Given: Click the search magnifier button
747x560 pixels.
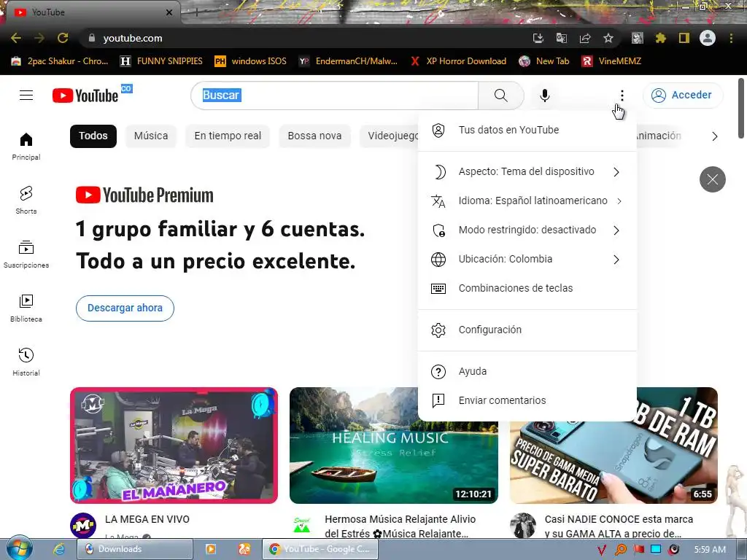Looking at the screenshot, I should (x=500, y=96).
